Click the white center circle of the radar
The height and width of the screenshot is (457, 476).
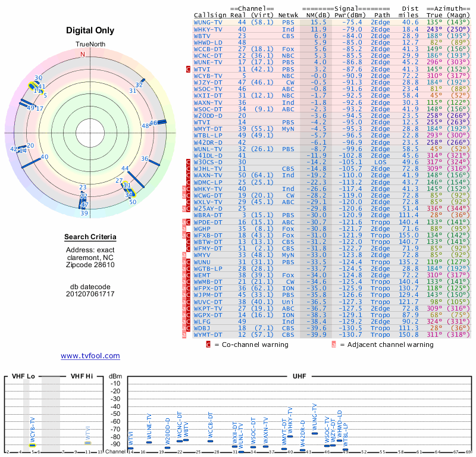point(83,132)
